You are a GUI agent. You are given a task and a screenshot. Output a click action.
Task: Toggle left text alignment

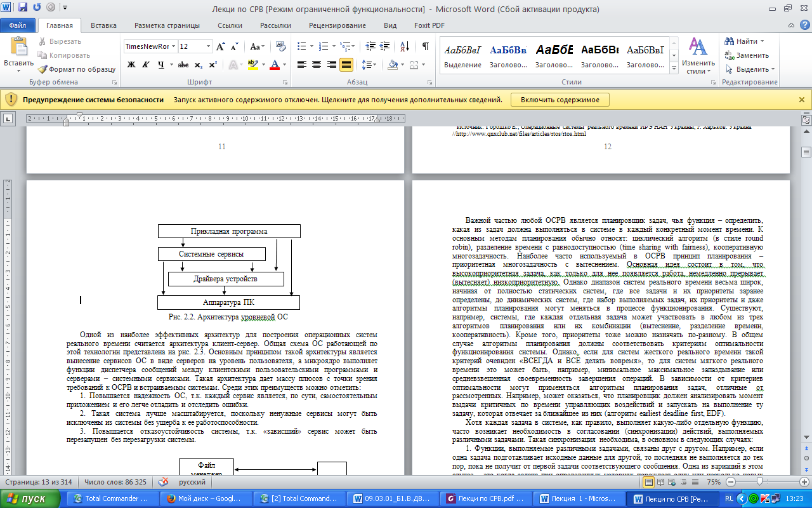[x=302, y=65]
